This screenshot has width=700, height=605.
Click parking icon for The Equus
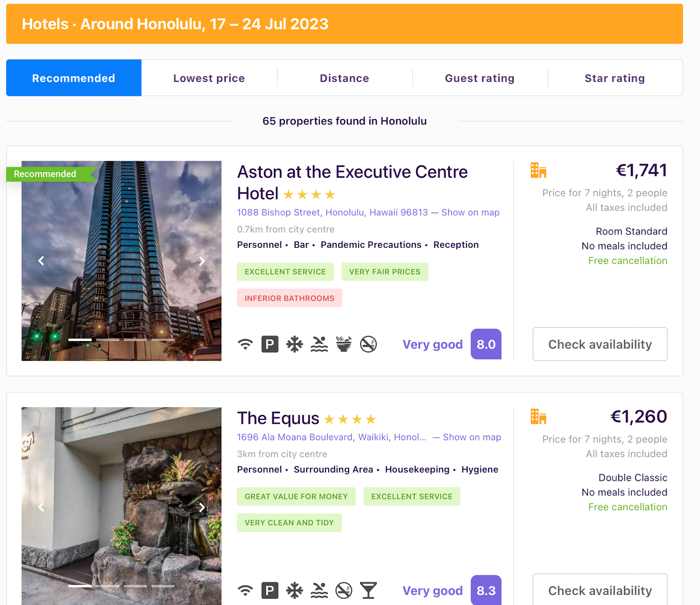(x=270, y=591)
